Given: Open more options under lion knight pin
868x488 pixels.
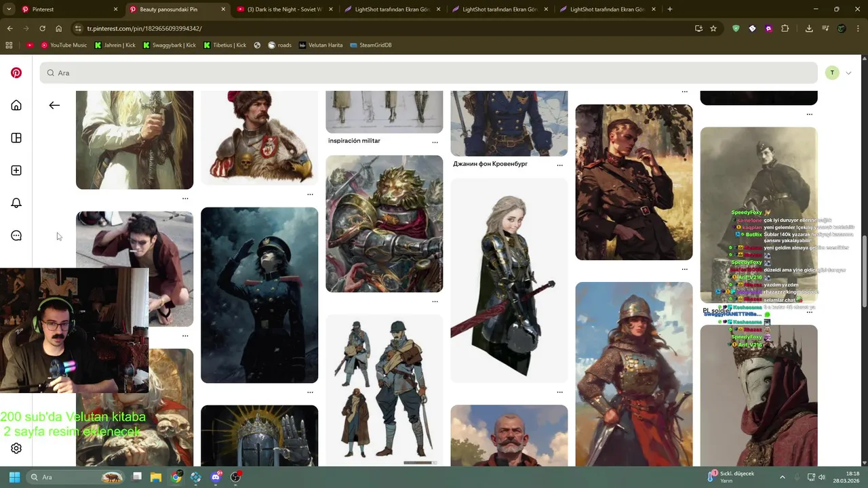Looking at the screenshot, I should coord(435,301).
